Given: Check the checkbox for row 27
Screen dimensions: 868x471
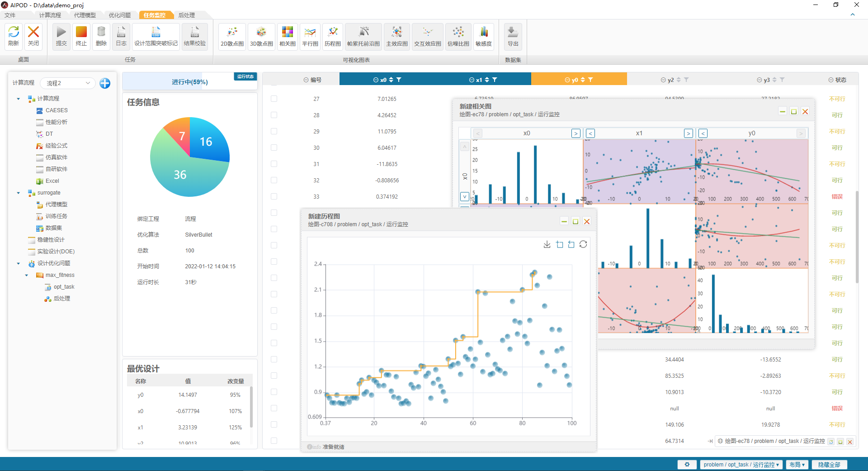Looking at the screenshot, I should click(274, 99).
